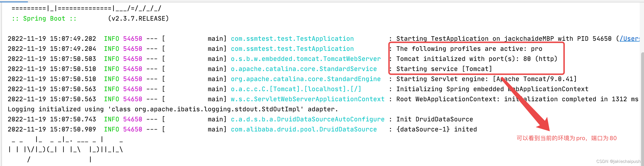
Task: Click 'Root WebApplicationContext: initialization completed' message
Action: click(x=517, y=99)
